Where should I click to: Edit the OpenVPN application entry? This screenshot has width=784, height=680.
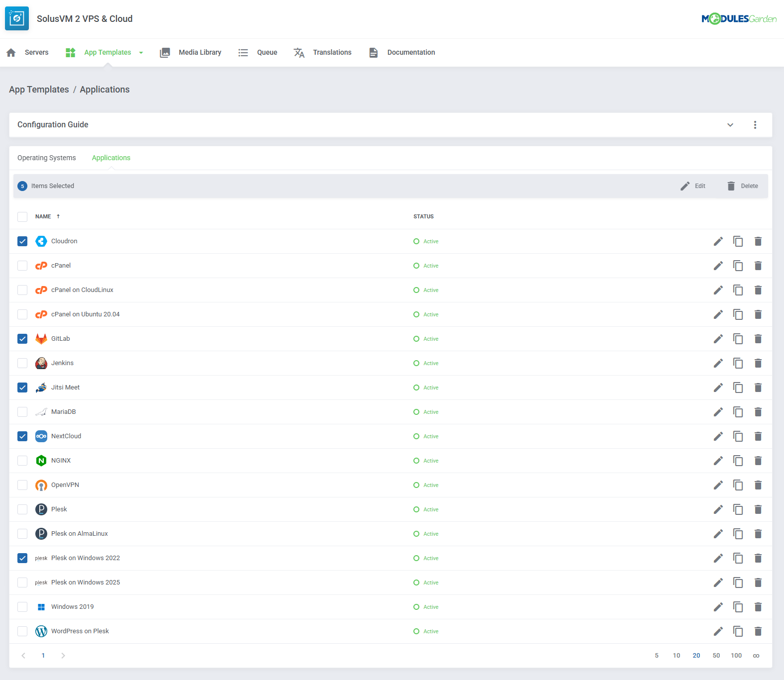click(x=718, y=485)
